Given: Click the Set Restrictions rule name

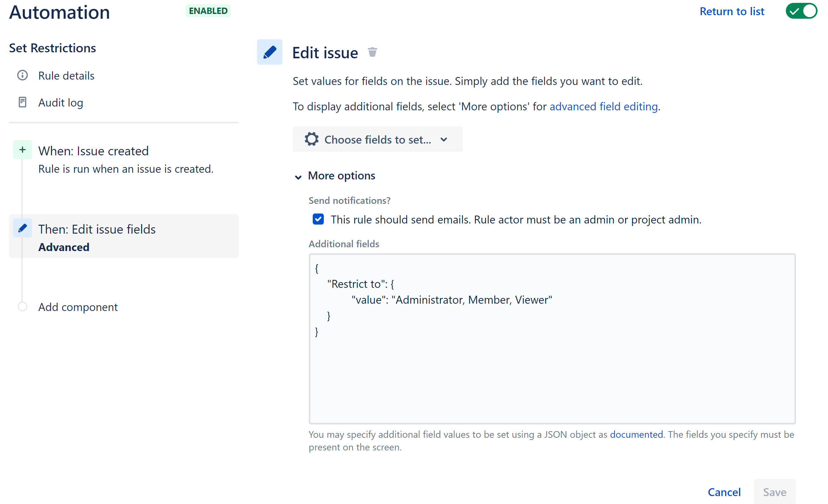Looking at the screenshot, I should click(x=52, y=48).
